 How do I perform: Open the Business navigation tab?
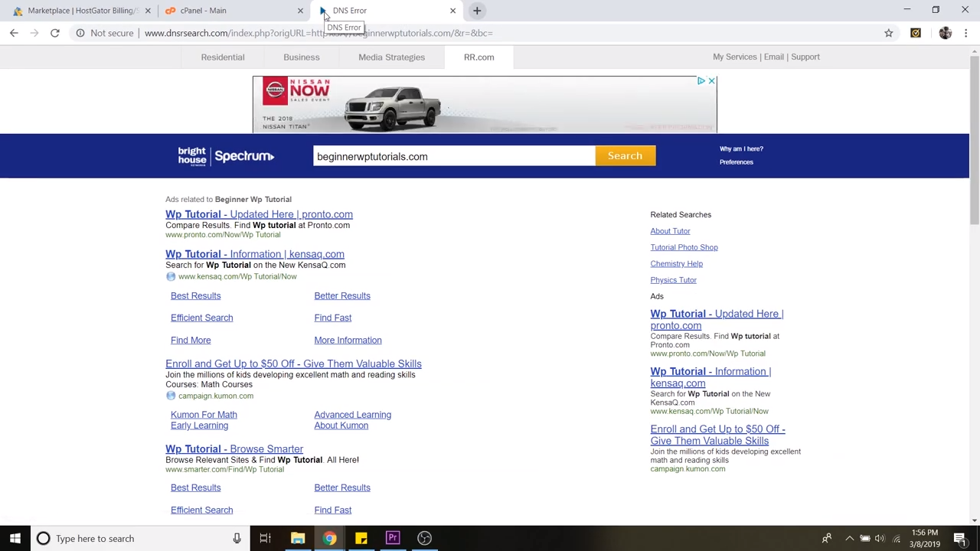(x=302, y=57)
